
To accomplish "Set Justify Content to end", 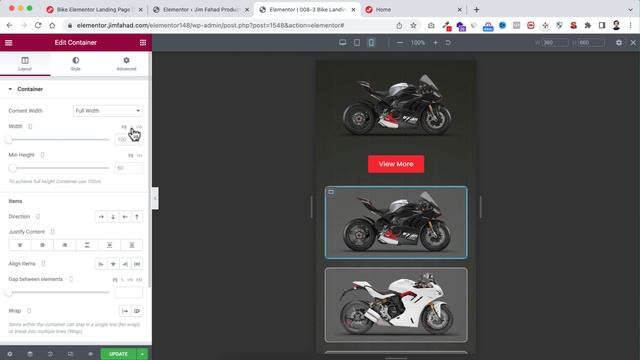I will (64, 245).
